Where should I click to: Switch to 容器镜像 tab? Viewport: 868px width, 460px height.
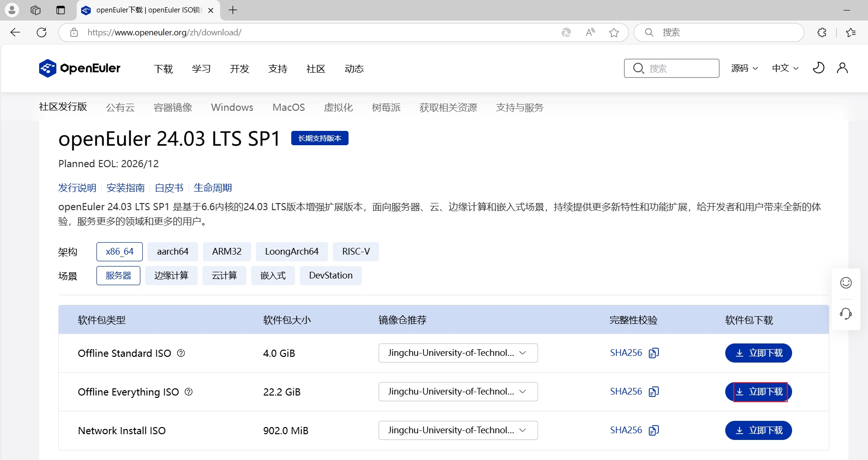173,107
